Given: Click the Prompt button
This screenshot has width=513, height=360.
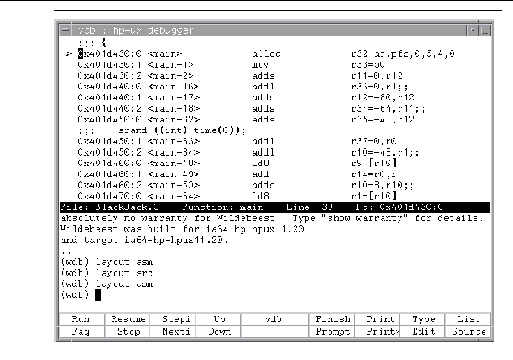Looking at the screenshot, I should (x=332, y=332).
